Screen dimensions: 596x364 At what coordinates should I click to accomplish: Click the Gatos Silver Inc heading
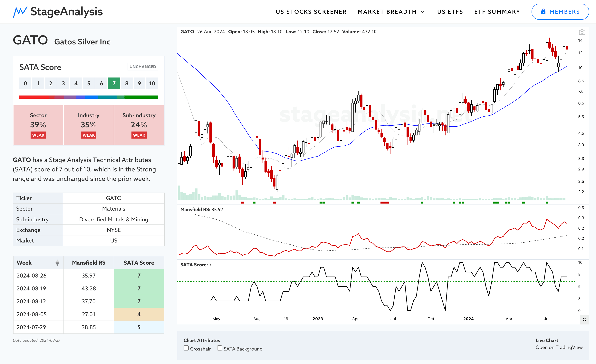pyautogui.click(x=82, y=42)
